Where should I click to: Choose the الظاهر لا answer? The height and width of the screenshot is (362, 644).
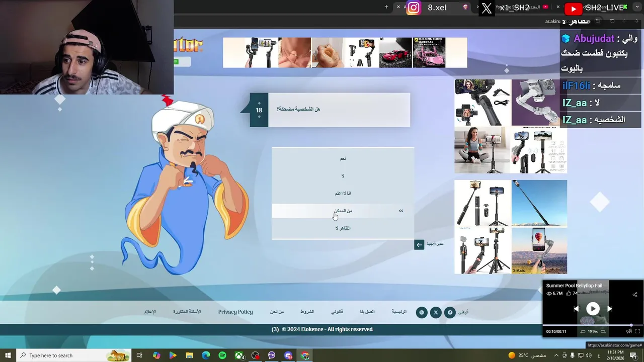pos(343,228)
